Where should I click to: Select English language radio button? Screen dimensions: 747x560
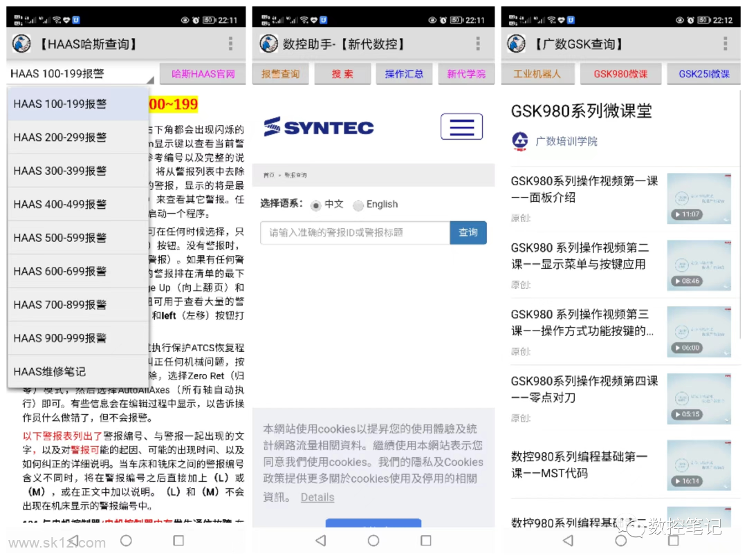point(358,205)
